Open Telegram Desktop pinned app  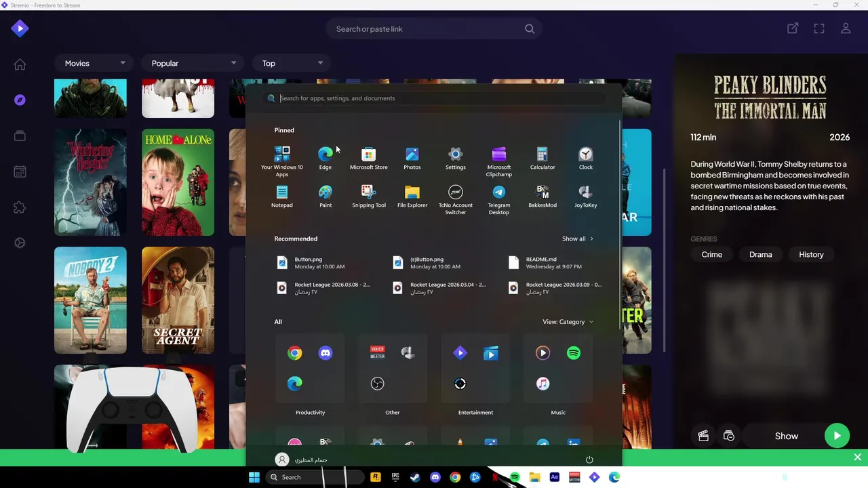[499, 200]
